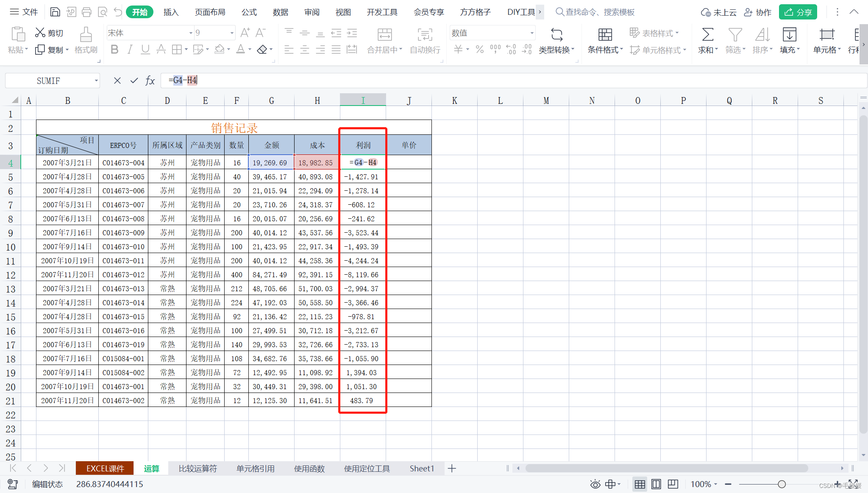The height and width of the screenshot is (493, 868).
Task: Click the Format Painter brush icon
Action: pyautogui.click(x=86, y=35)
